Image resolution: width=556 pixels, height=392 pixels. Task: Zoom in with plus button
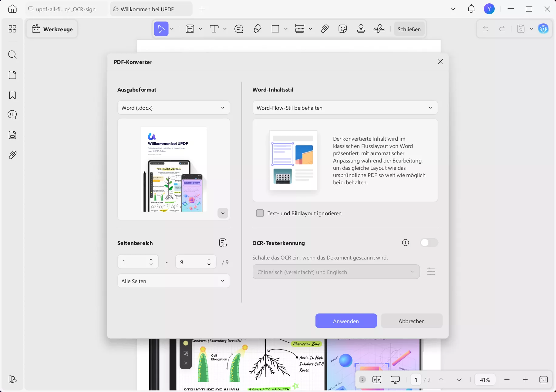click(525, 380)
